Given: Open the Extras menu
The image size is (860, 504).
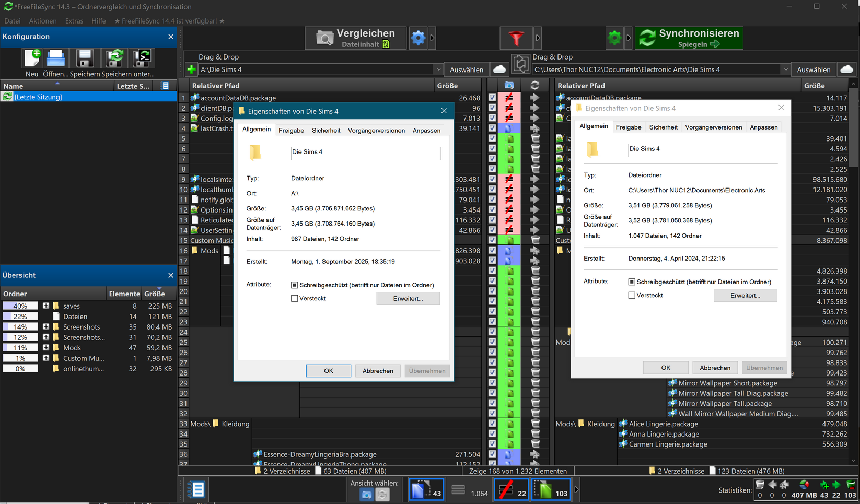Looking at the screenshot, I should (x=74, y=21).
